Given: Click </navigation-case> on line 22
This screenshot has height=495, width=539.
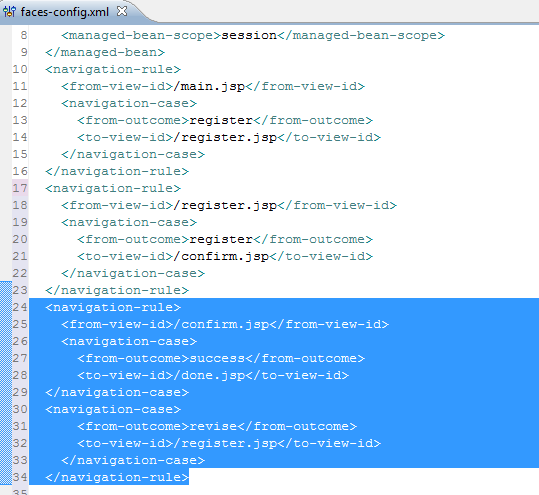Looking at the screenshot, I should pyautogui.click(x=133, y=273).
